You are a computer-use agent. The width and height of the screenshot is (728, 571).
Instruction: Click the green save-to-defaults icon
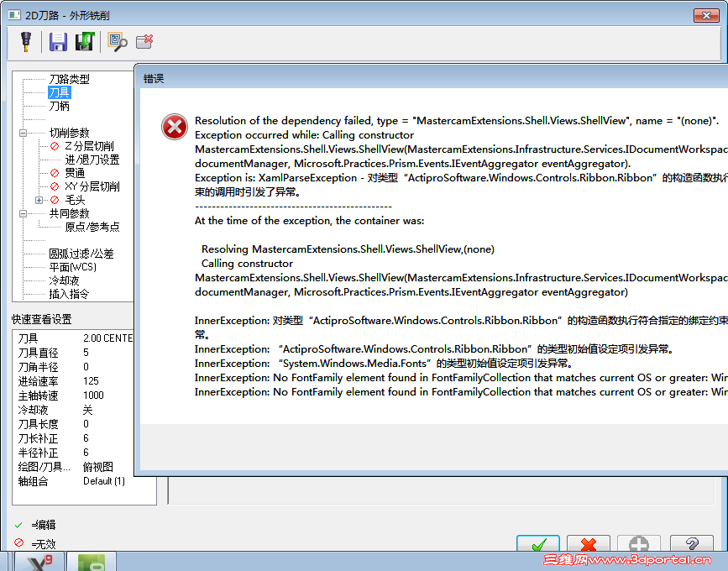click(85, 42)
